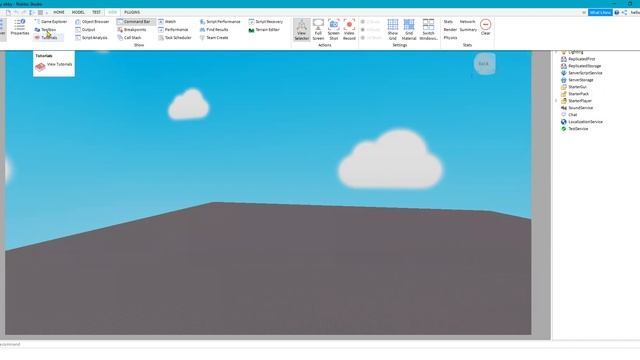Take a Screen Shot
Image resolution: width=640 pixels, height=360 pixels.
[333, 29]
